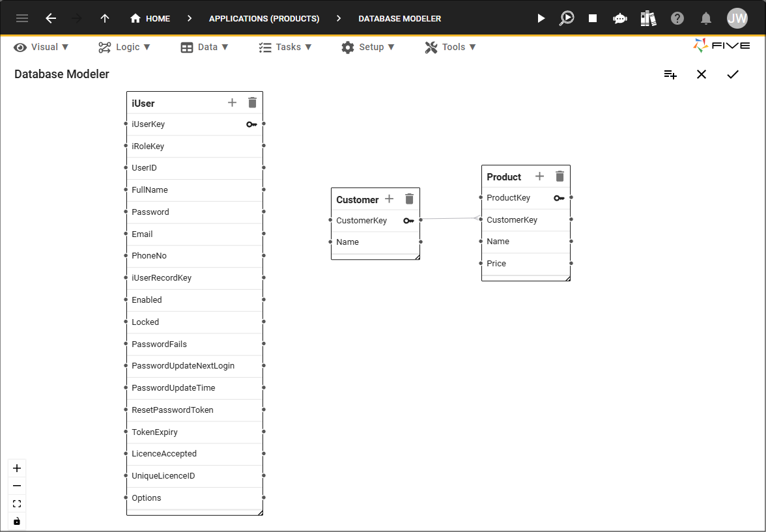Image resolution: width=766 pixels, height=532 pixels.
Task: Click the Customer-Product relationship line
Action: coord(451,218)
